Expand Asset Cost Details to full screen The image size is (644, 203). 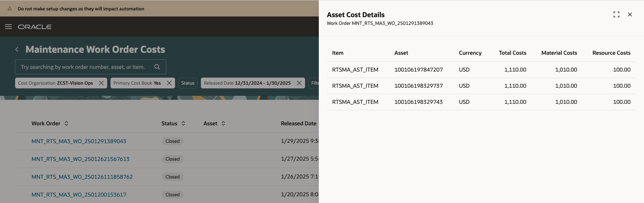[x=616, y=14]
